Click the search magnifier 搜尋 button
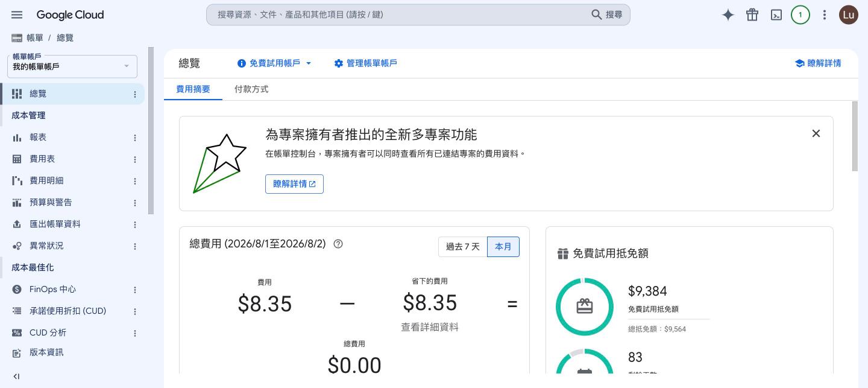This screenshot has height=388, width=868. [606, 14]
